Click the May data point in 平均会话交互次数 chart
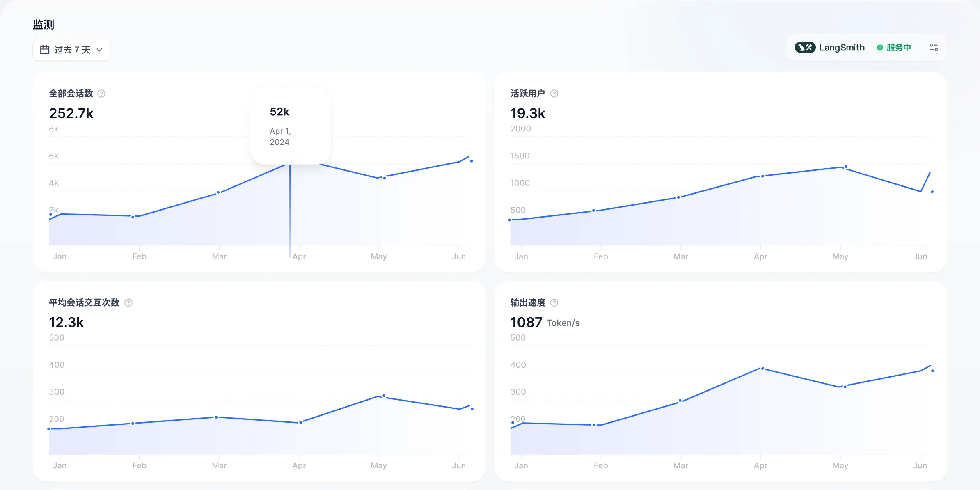980x490 pixels. (x=384, y=396)
